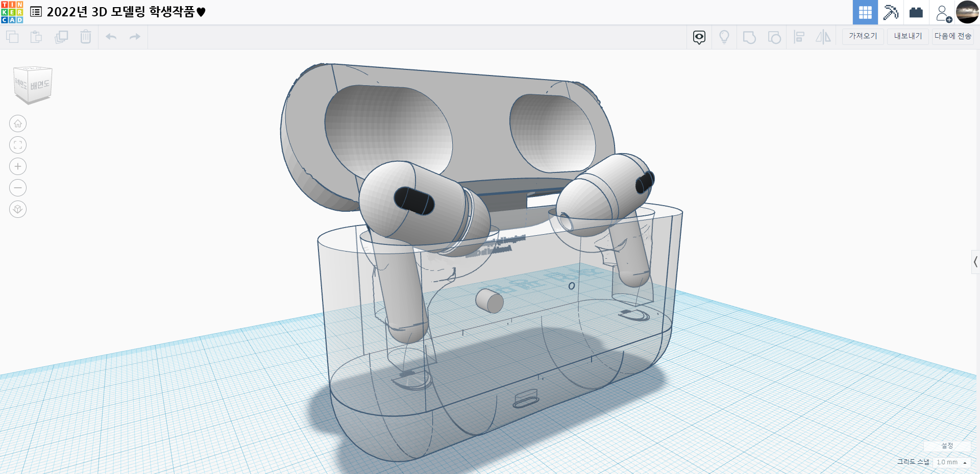
Task: Click the Home view button
Action: point(18,123)
